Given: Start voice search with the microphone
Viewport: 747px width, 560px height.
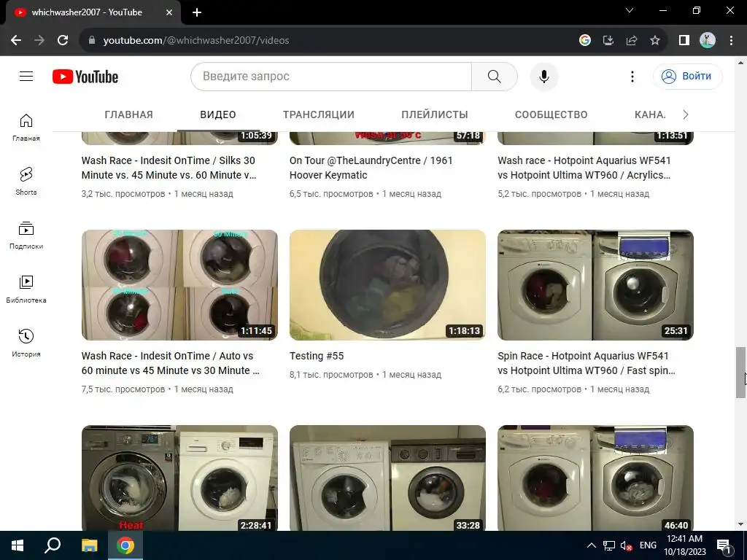Looking at the screenshot, I should click(x=543, y=76).
